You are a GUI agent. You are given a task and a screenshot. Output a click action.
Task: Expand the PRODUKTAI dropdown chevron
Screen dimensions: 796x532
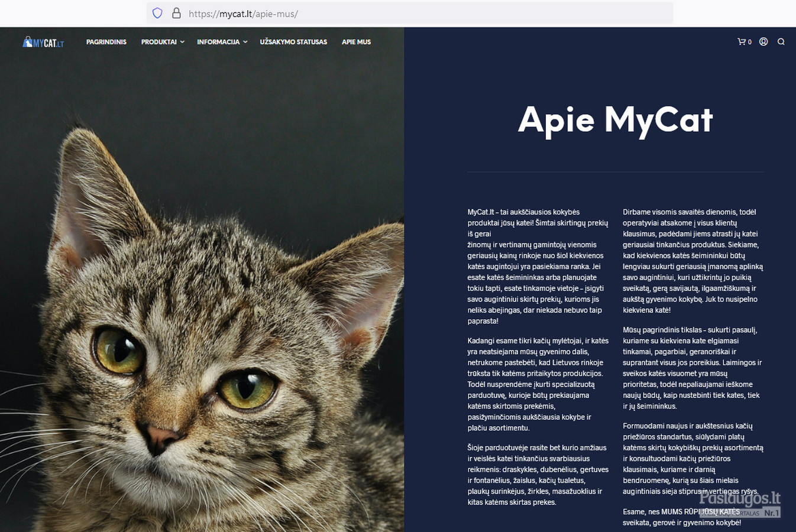point(182,42)
